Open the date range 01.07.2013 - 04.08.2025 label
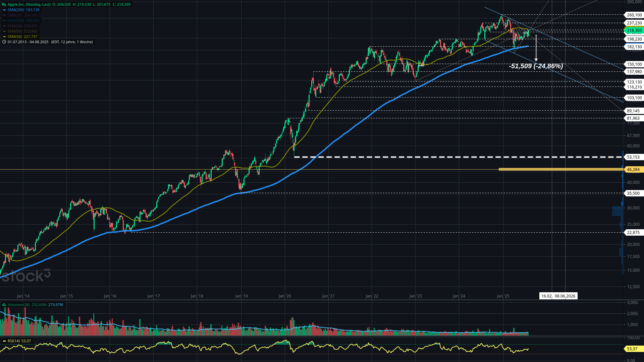Screen dimensions: 644x362 tap(28, 42)
